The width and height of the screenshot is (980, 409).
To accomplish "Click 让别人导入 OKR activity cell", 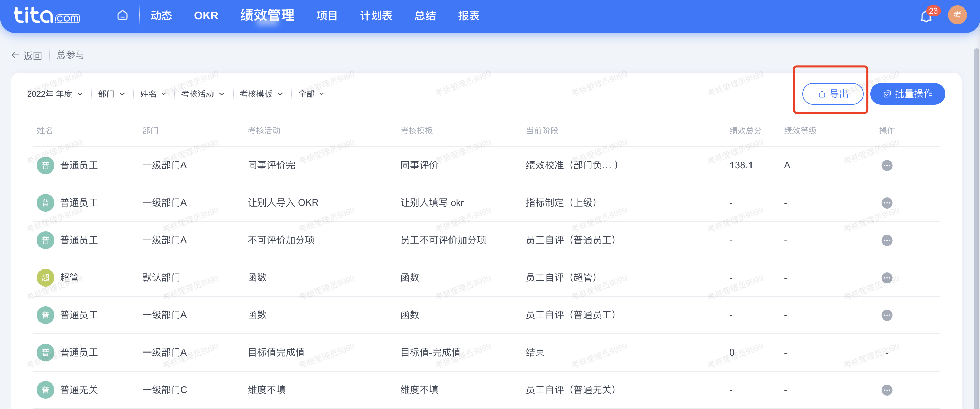I will [x=283, y=202].
